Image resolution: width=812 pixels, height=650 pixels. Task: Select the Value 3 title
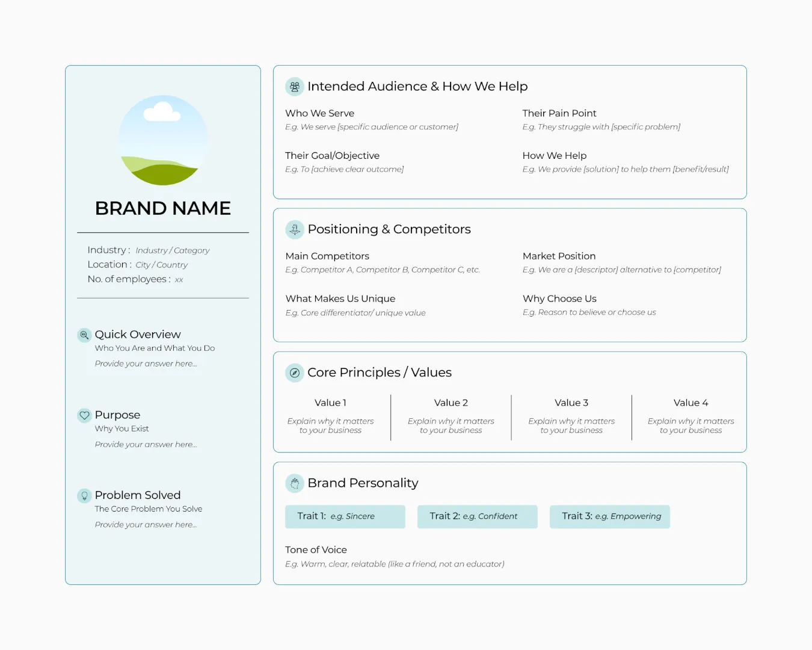pyautogui.click(x=571, y=403)
